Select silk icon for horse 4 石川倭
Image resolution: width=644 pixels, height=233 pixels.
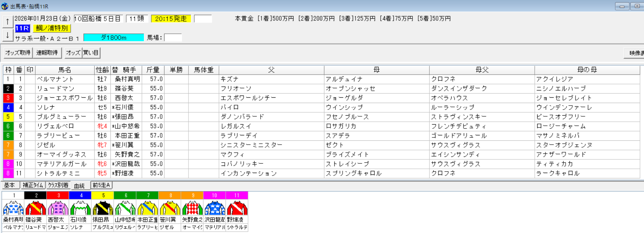pyautogui.click(x=80, y=208)
